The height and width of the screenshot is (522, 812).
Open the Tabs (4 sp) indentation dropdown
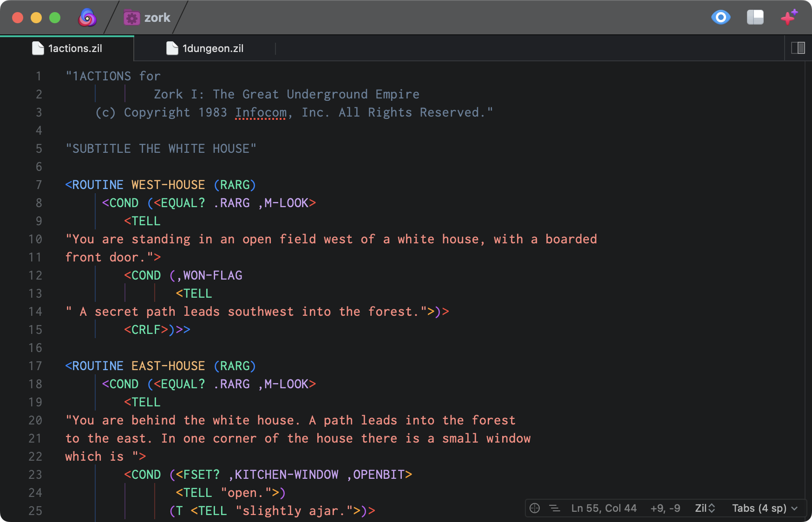[x=765, y=508]
